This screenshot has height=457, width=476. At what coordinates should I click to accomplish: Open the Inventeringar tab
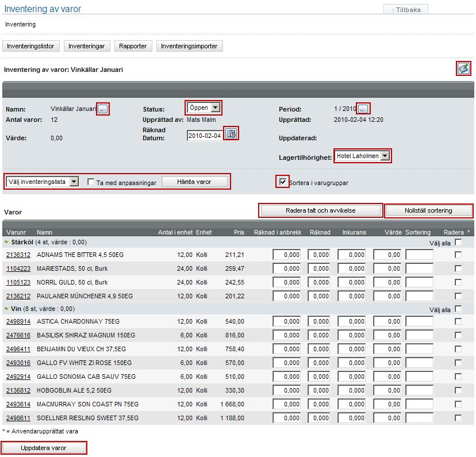pyautogui.click(x=86, y=46)
